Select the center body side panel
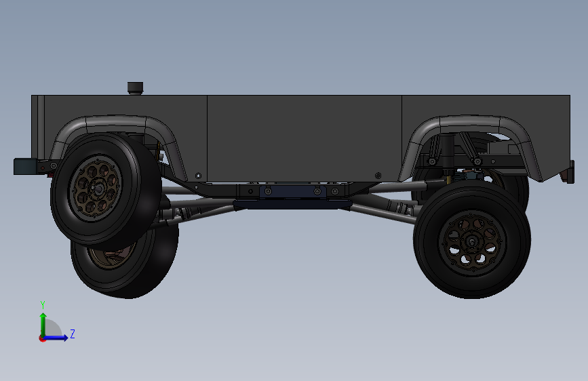Viewport: 588px width, 381px height. coord(304,139)
